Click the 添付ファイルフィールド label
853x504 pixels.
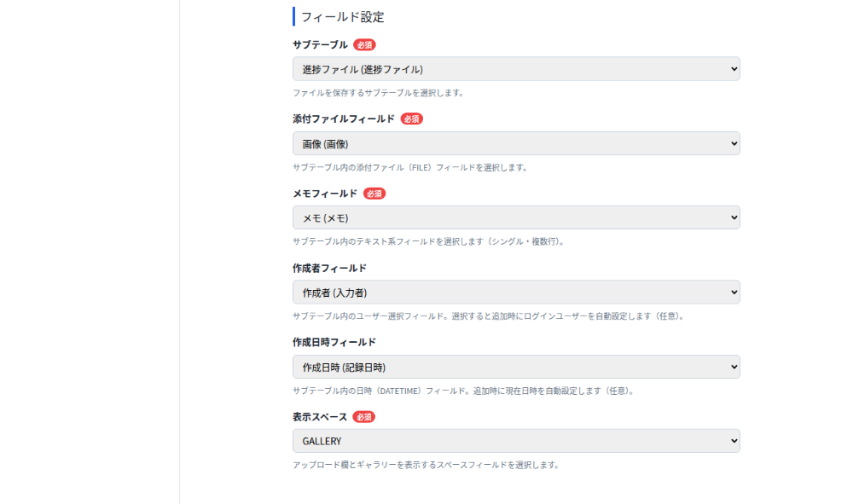(x=343, y=119)
